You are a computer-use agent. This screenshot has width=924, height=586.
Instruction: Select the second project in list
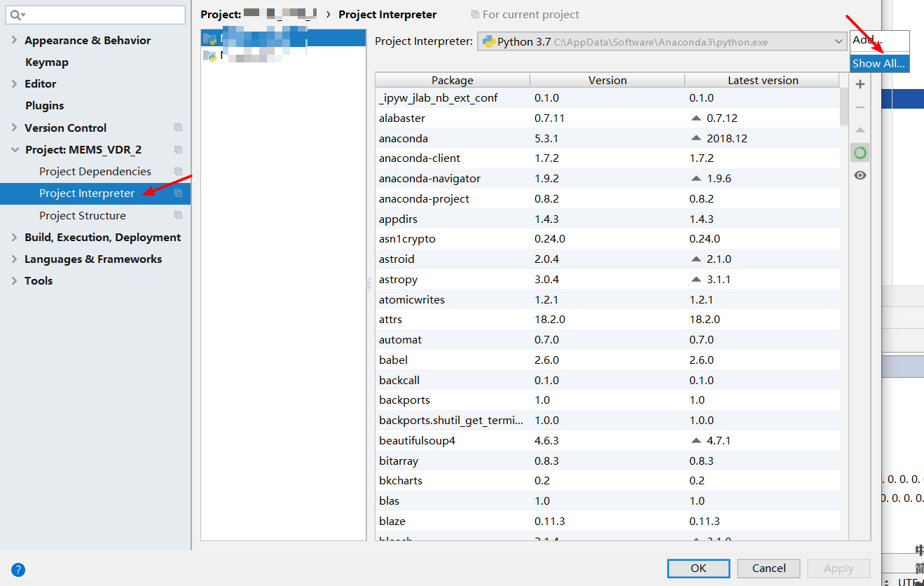(284, 55)
